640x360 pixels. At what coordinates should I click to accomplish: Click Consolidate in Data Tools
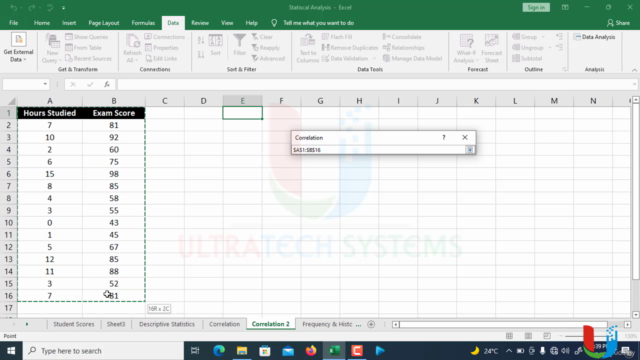[x=402, y=37]
